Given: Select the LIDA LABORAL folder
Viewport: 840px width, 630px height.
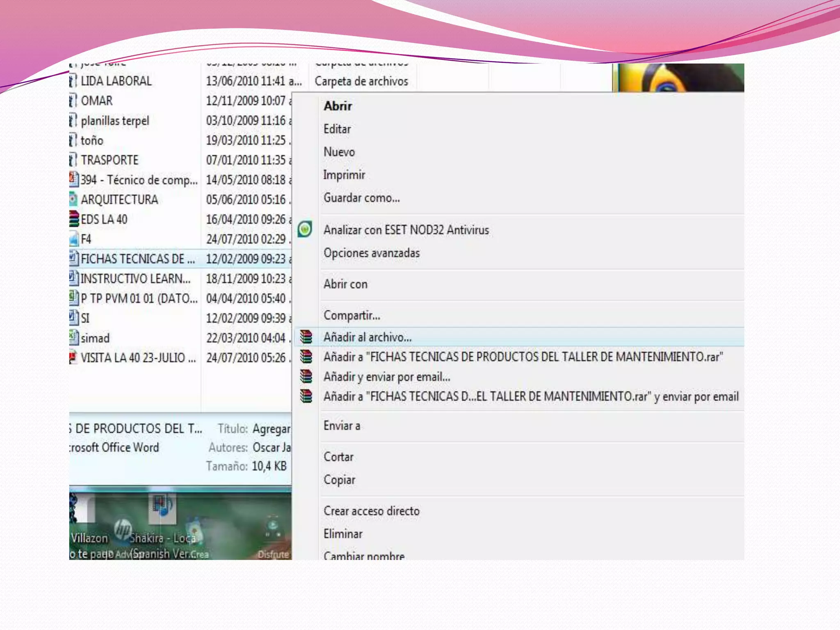Looking at the screenshot, I should click(116, 81).
